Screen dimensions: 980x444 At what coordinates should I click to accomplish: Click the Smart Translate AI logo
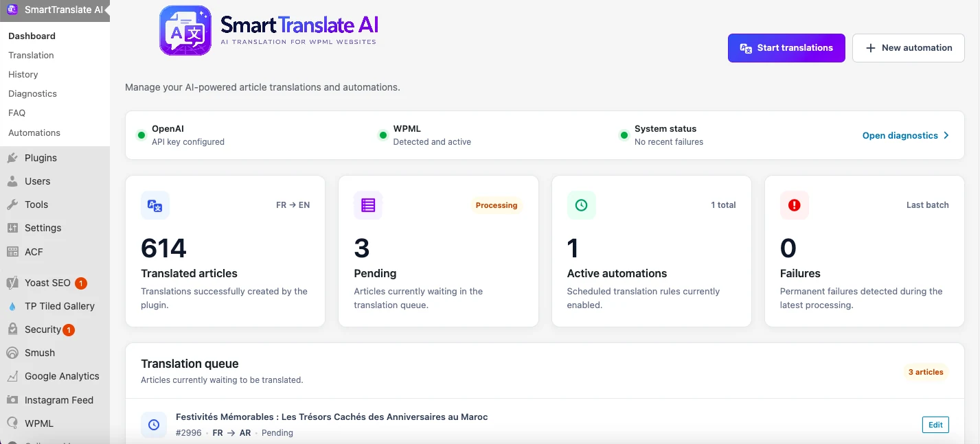269,31
